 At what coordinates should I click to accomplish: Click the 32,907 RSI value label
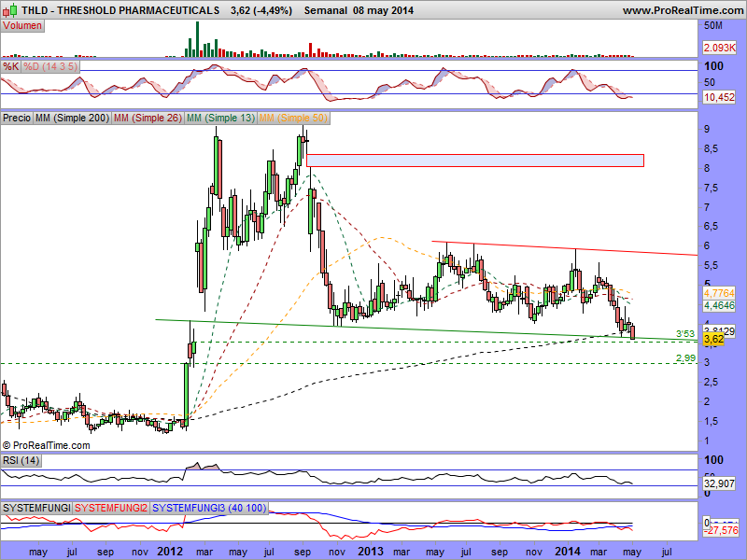(x=719, y=483)
